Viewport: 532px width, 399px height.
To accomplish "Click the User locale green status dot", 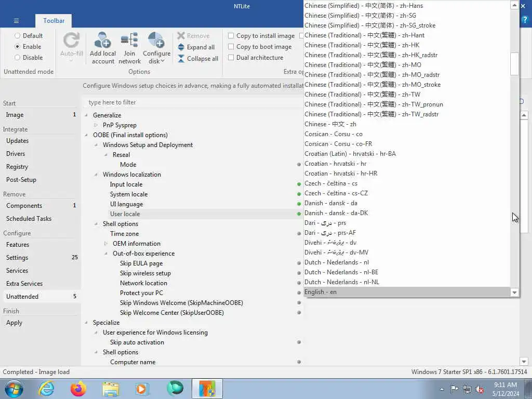I will (x=299, y=214).
